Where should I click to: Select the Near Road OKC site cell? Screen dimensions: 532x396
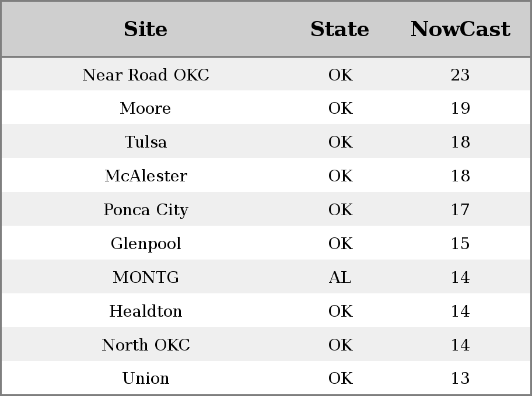[x=146, y=75]
